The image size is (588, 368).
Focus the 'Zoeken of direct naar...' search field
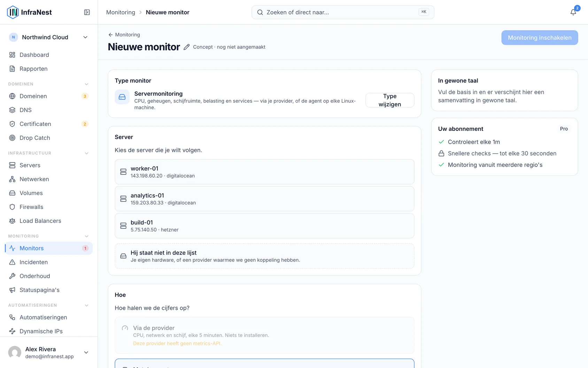click(343, 12)
